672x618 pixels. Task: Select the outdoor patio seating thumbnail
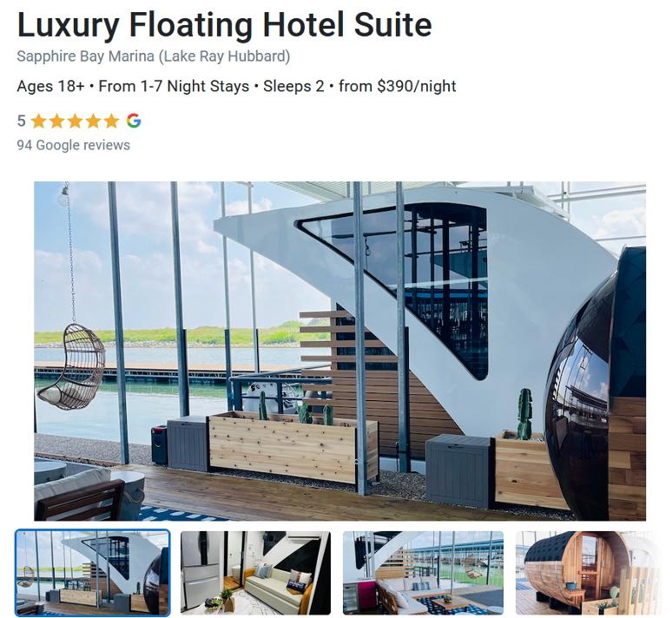pos(423,573)
